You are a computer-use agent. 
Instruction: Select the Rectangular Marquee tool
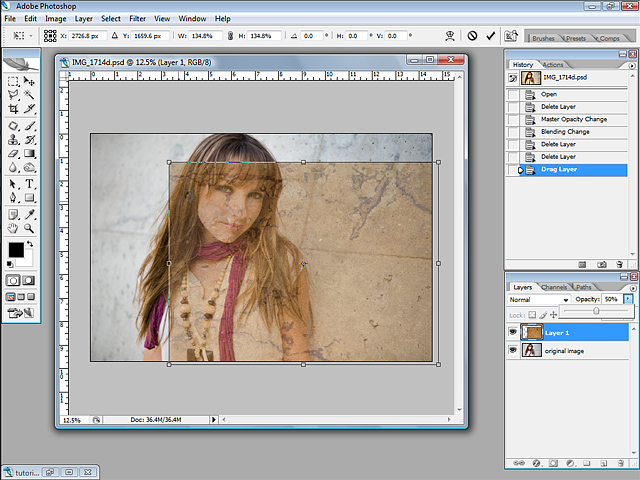pyautogui.click(x=14, y=82)
